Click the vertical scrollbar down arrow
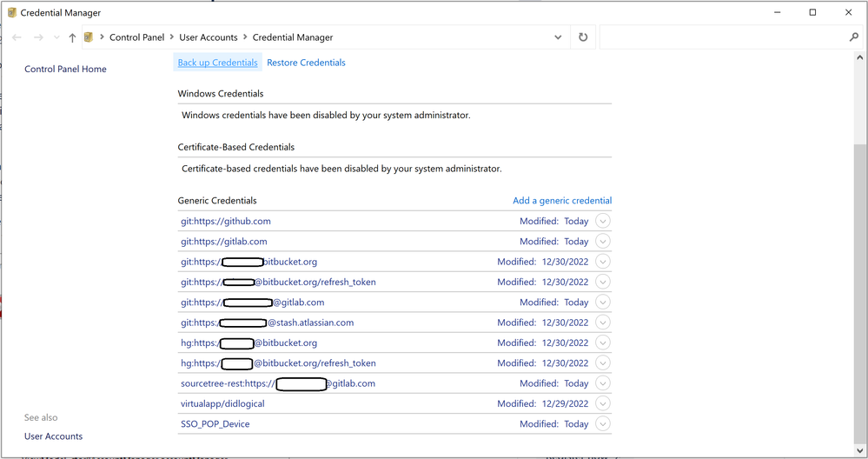The width and height of the screenshot is (868, 459). [x=859, y=449]
